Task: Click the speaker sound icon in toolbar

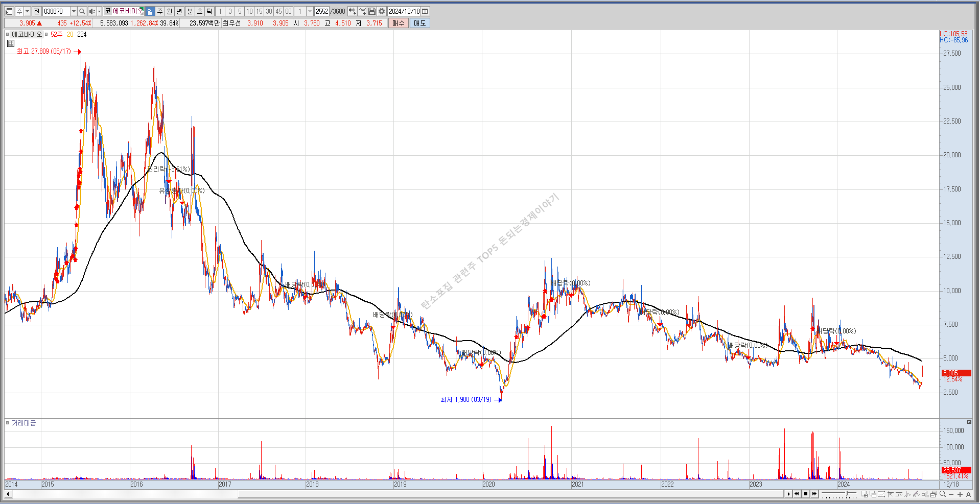Action: click(92, 11)
